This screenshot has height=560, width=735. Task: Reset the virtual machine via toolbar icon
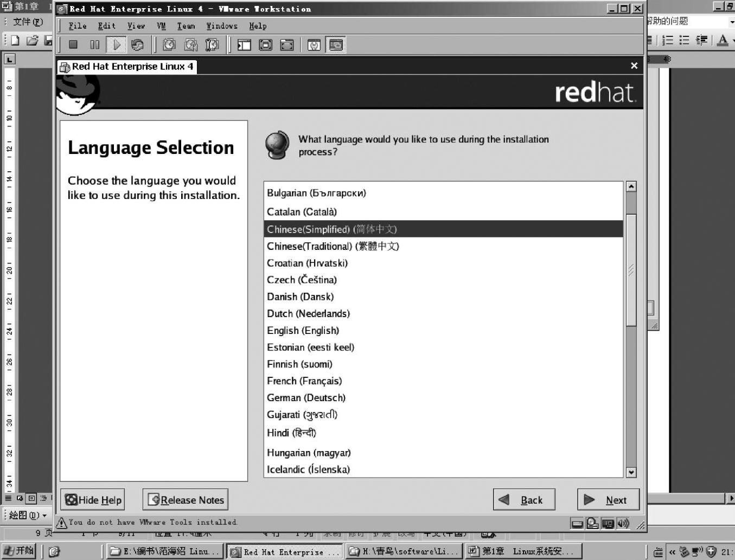(x=137, y=45)
